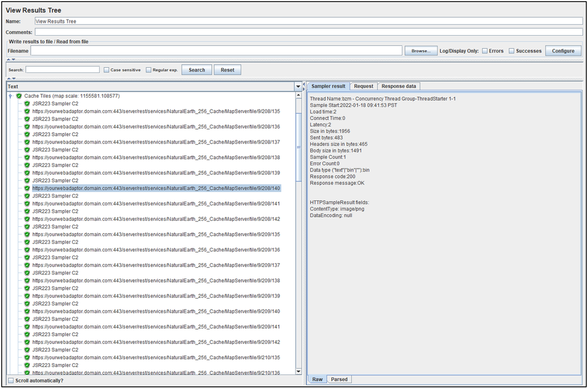Click the results tree scrollbar up arrow
Screen dimensions: 588x388
[x=299, y=95]
